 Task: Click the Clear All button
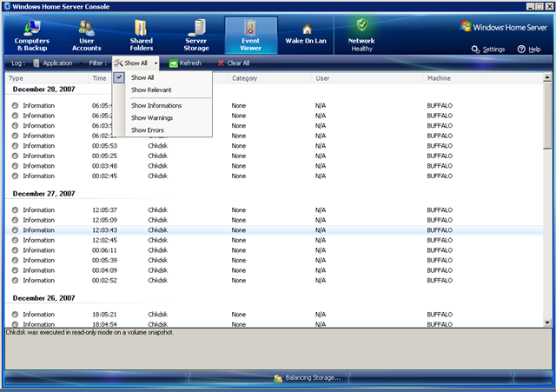pos(234,63)
